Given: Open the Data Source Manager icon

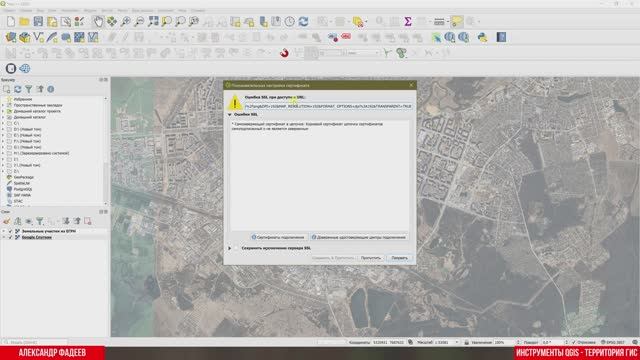Looking at the screenshot, I should (11, 38).
